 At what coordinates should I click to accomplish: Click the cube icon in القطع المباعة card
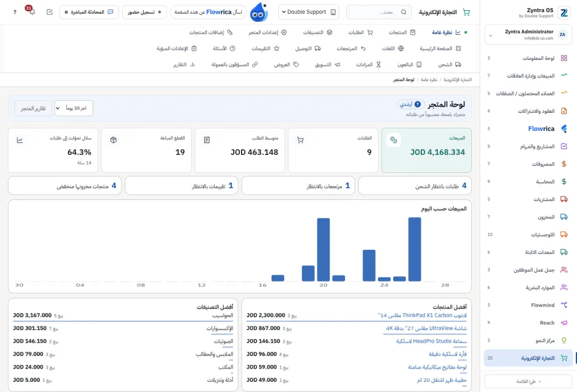(x=114, y=140)
